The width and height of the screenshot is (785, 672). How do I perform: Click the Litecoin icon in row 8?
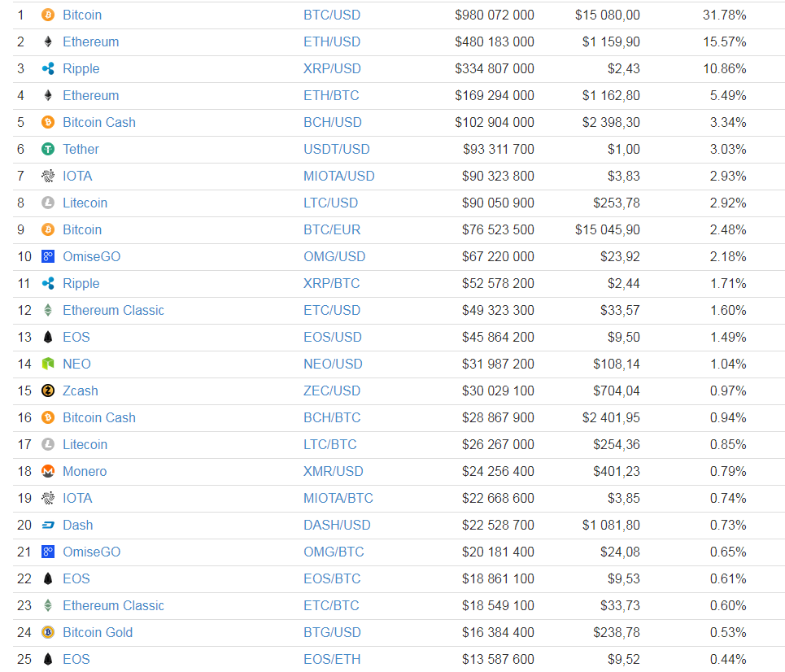(48, 203)
